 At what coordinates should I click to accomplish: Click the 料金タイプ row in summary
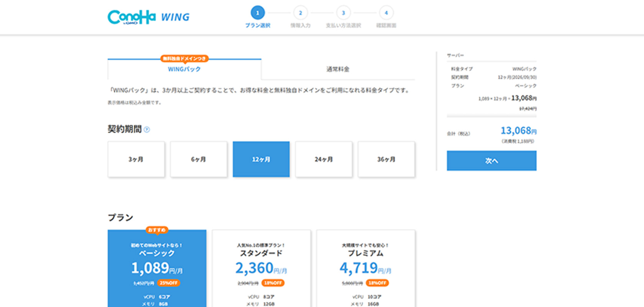click(x=494, y=69)
